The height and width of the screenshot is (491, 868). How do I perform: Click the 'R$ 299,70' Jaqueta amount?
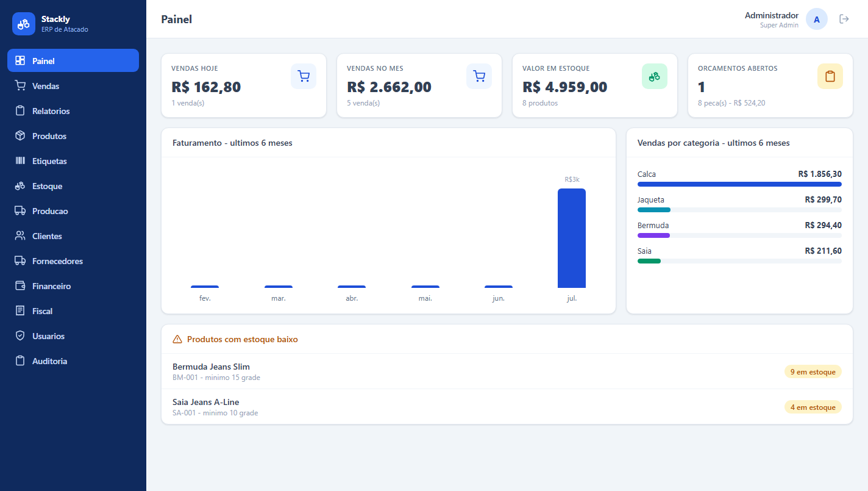click(x=823, y=199)
